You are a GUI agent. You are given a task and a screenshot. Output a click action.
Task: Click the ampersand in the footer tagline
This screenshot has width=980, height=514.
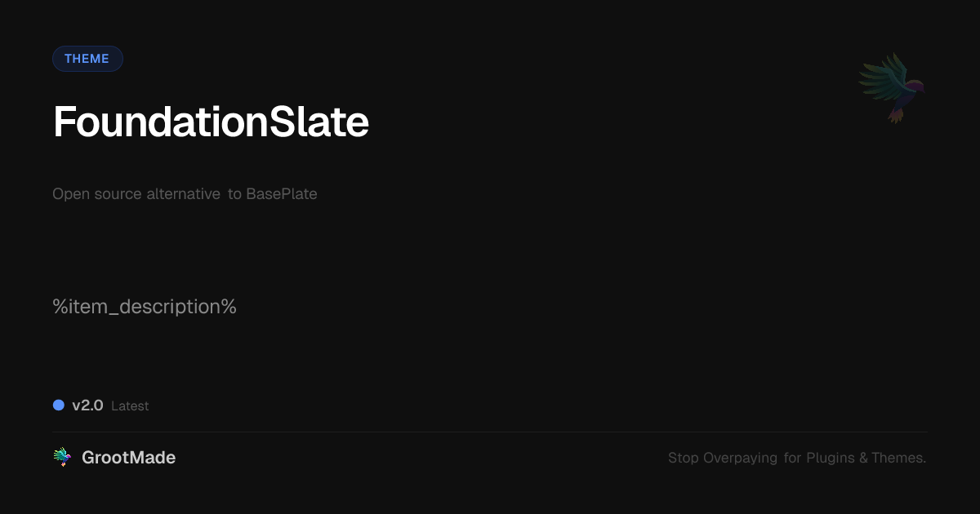pos(863,458)
